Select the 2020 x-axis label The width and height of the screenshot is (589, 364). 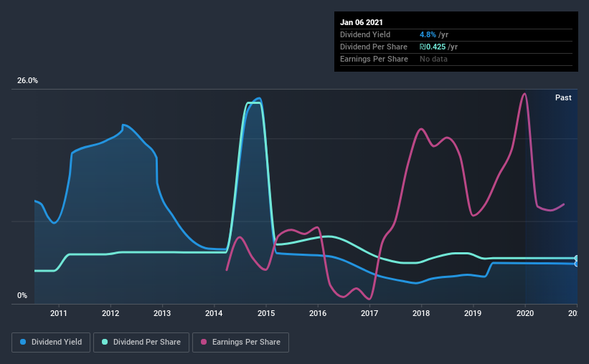[525, 313]
